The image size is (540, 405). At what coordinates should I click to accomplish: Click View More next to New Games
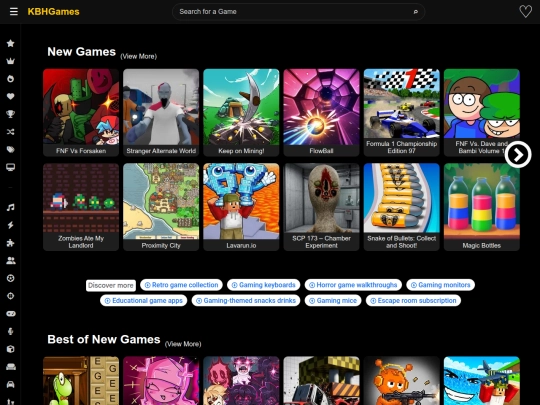[138, 56]
